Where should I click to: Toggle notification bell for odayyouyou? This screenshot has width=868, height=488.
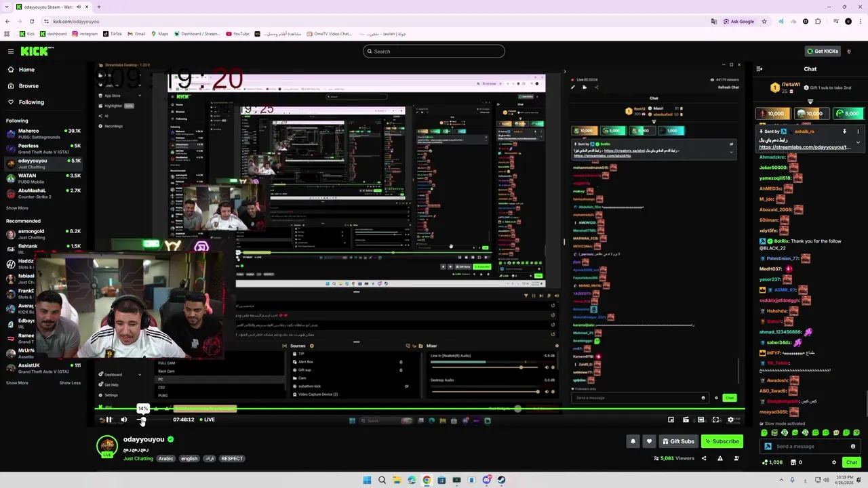click(633, 441)
